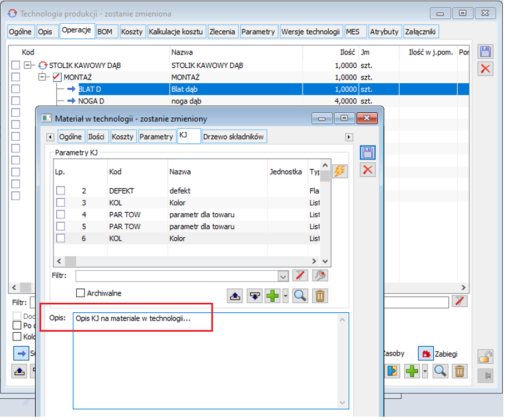Click the filter builder icon with the wrench

point(320,276)
